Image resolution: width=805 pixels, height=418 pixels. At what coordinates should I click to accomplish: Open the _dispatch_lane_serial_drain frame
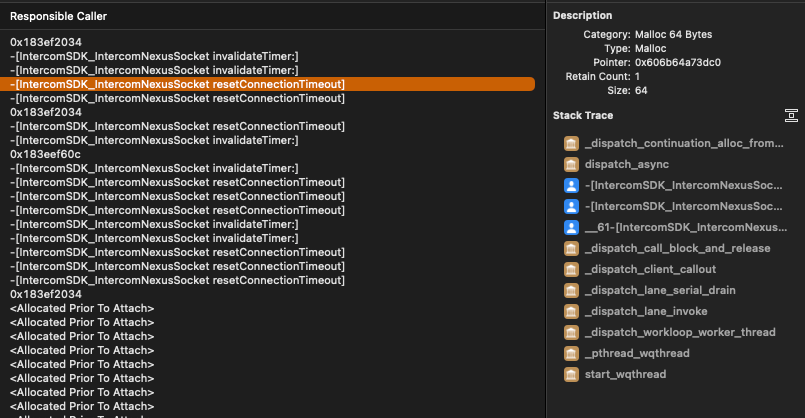(660, 291)
